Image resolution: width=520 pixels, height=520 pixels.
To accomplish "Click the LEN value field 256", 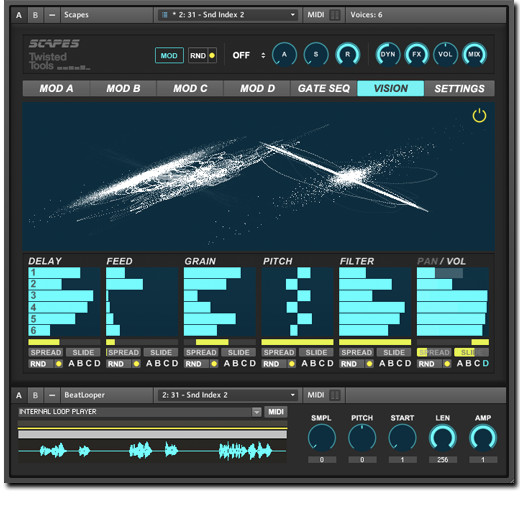I will [x=443, y=460].
